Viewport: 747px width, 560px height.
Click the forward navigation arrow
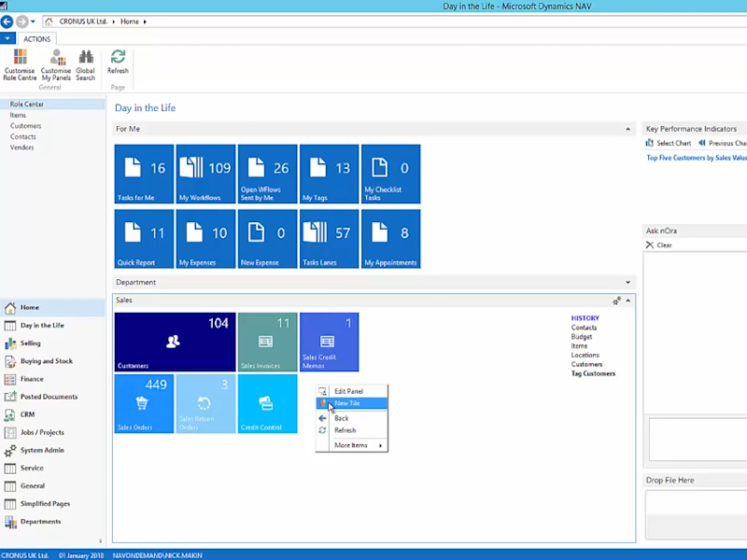[x=21, y=21]
